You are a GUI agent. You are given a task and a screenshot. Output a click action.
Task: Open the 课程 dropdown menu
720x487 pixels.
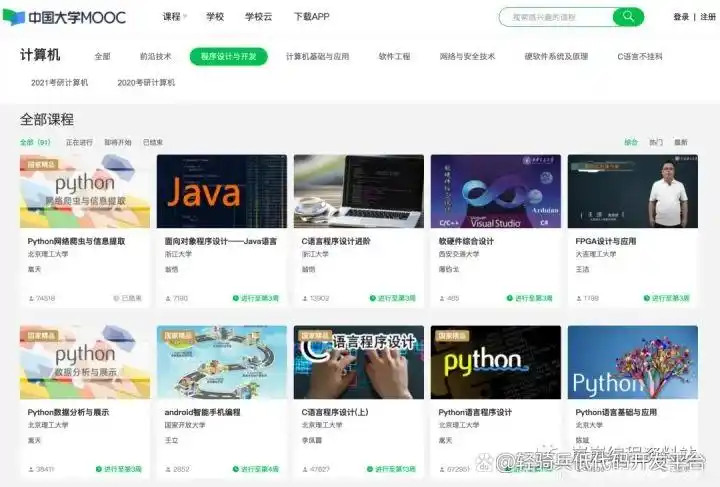174,17
